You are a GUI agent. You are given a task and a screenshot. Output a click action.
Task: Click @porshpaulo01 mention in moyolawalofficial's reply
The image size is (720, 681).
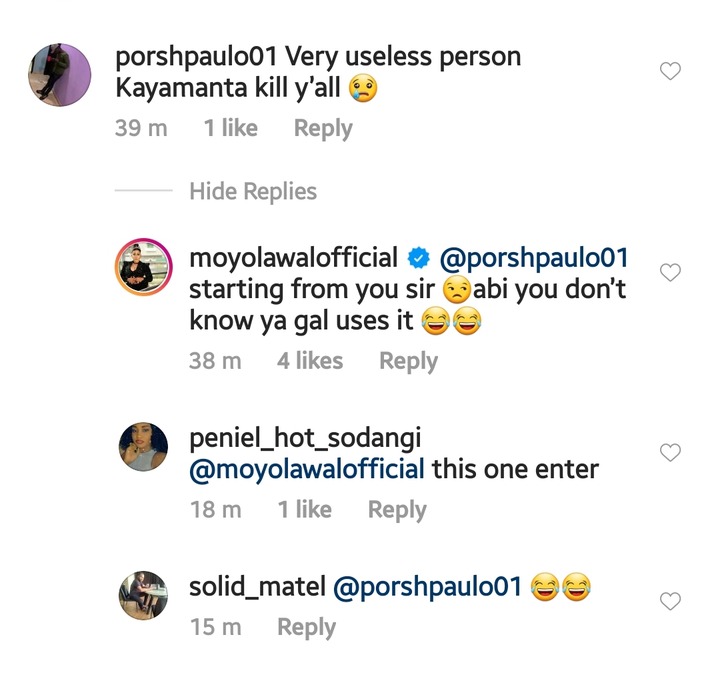[x=534, y=258]
